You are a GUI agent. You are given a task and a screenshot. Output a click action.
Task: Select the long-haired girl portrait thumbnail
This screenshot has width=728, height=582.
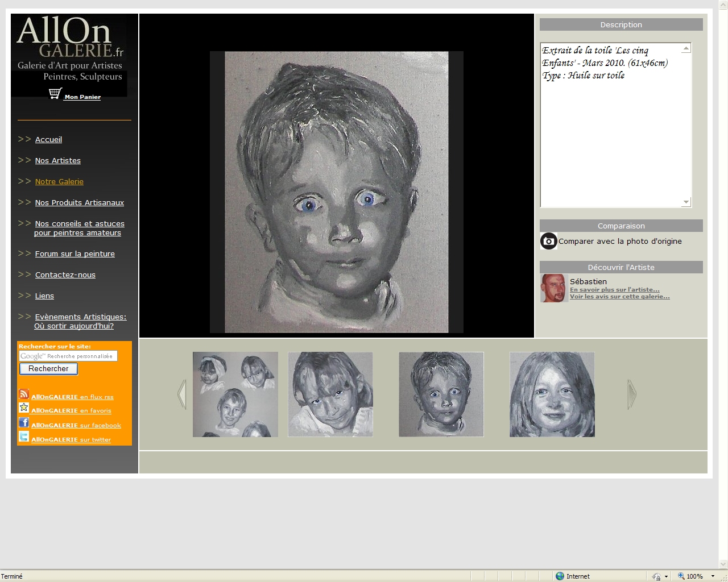552,394
